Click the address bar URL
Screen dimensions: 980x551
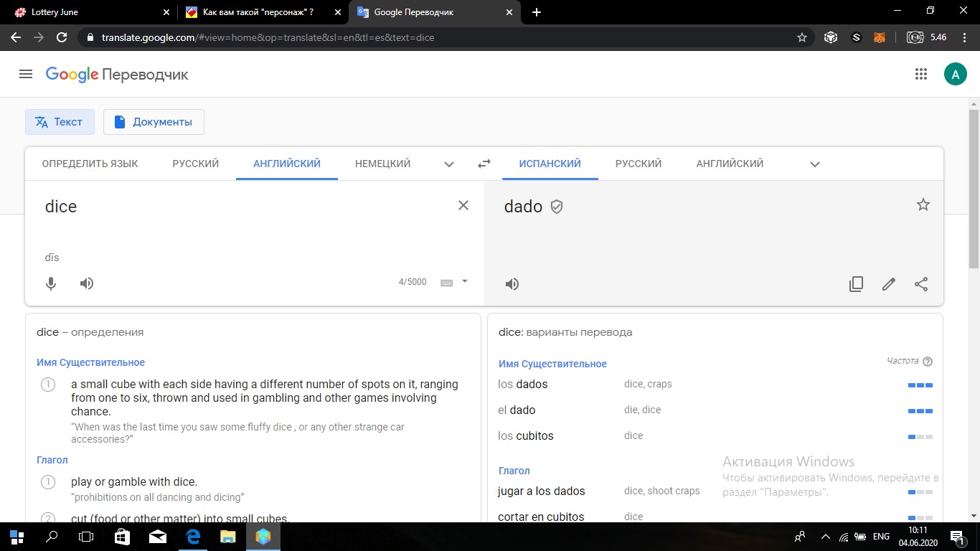click(x=268, y=37)
